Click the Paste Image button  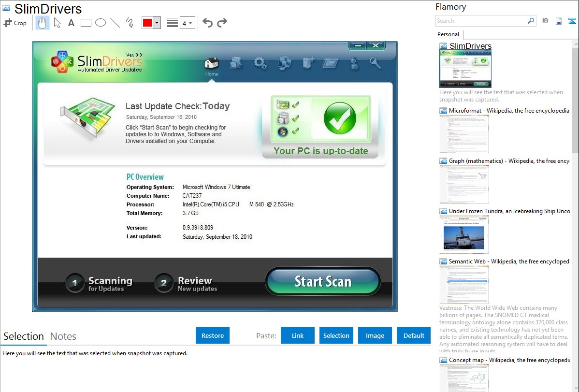[x=375, y=335]
